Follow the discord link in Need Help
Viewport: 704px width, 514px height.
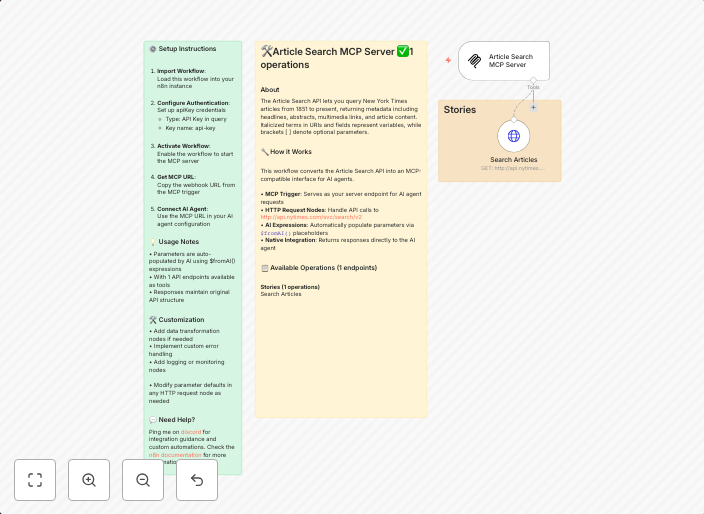pos(191,432)
